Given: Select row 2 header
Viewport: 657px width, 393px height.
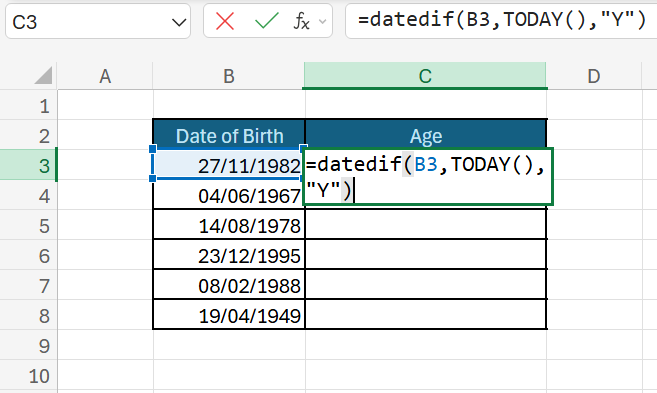Looking at the screenshot, I should tap(28, 135).
